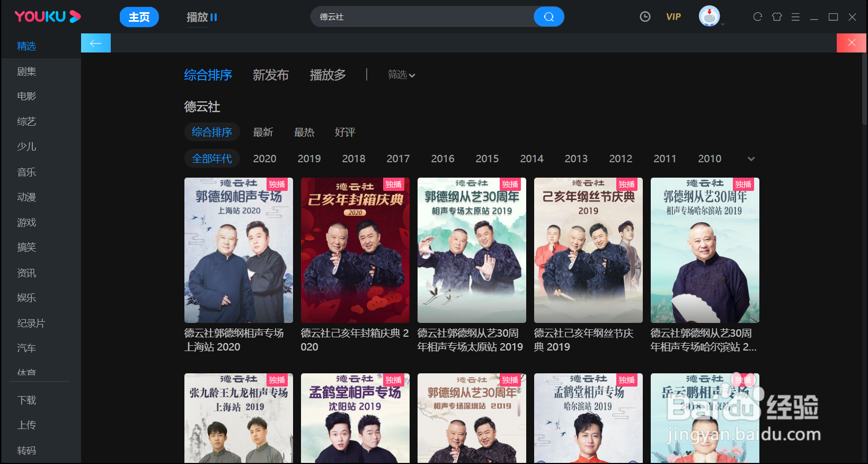This screenshot has width=868, height=464.
Task: Click the 德云社 search input field
Action: tap(422, 17)
